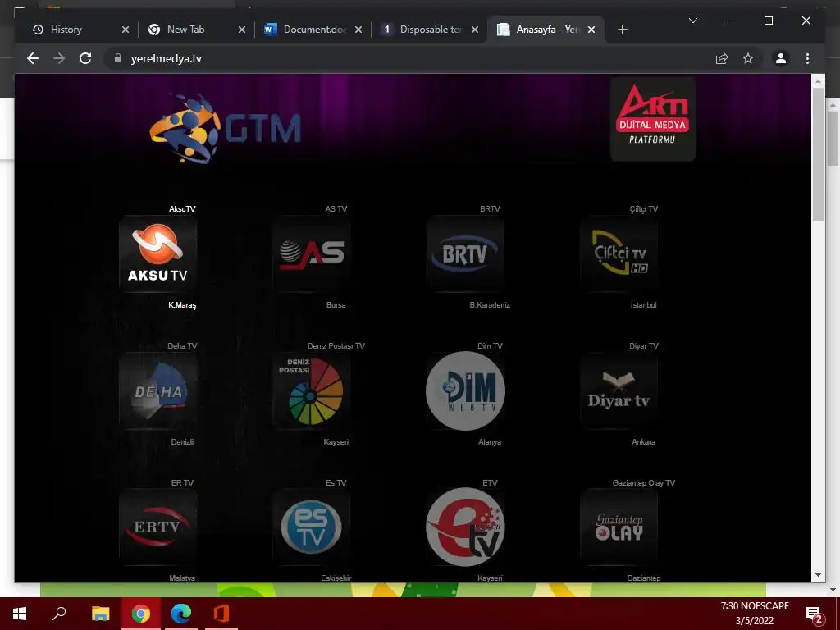Click the BRTV title link
840x630 pixels.
[x=490, y=209]
